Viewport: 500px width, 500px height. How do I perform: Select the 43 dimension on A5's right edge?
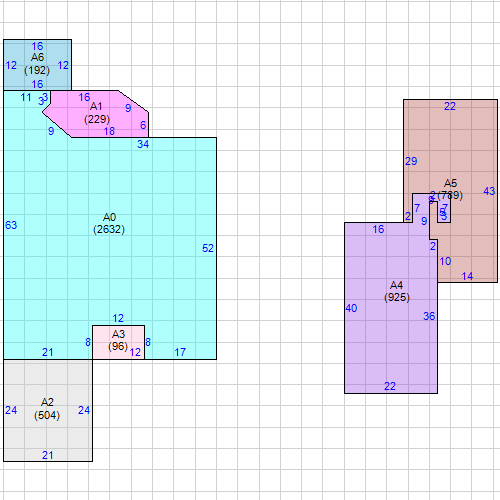pyautogui.click(x=489, y=191)
